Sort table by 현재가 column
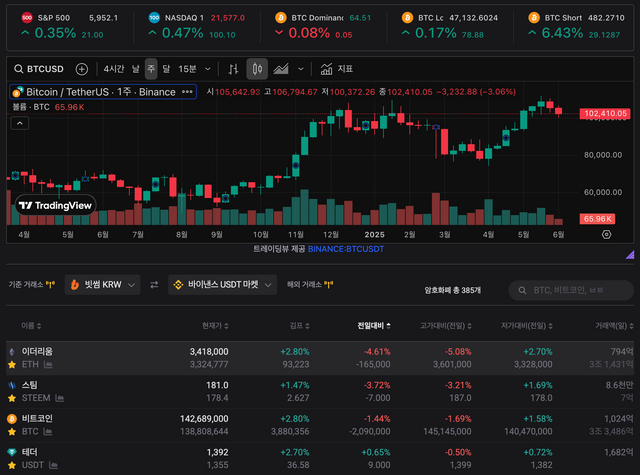The image size is (640, 475). click(215, 326)
